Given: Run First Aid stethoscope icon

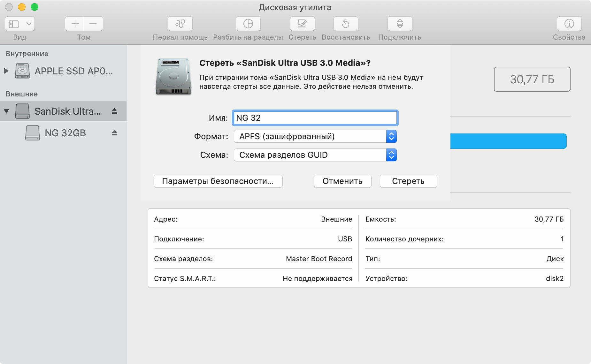Looking at the screenshot, I should coord(180,24).
